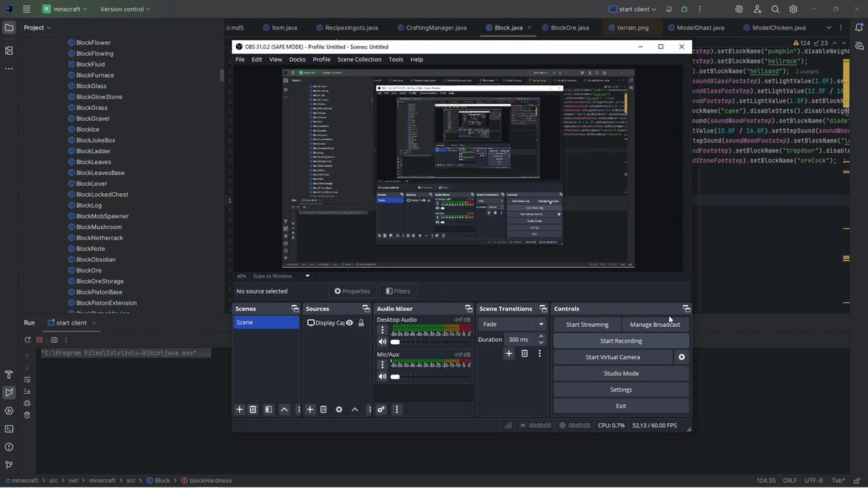
Task: Expand the Version control dropdown
Action: click(125, 9)
